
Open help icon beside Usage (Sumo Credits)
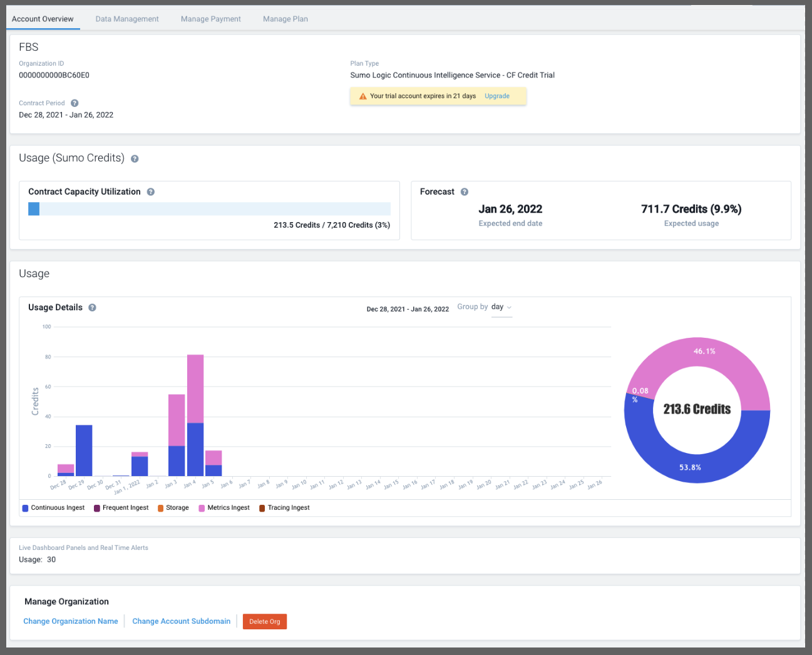[135, 159]
